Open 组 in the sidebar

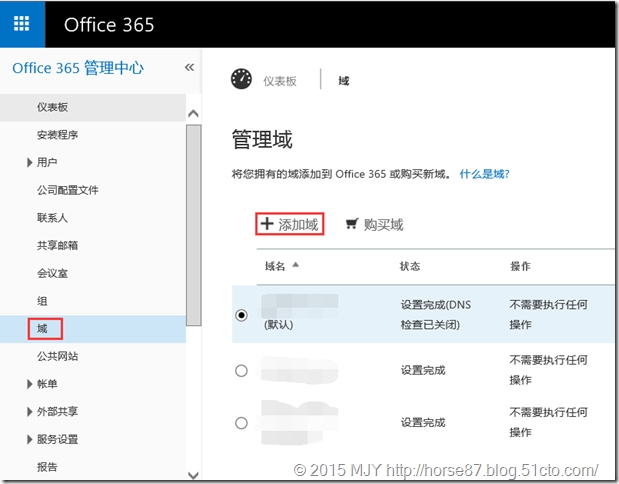coord(42,301)
